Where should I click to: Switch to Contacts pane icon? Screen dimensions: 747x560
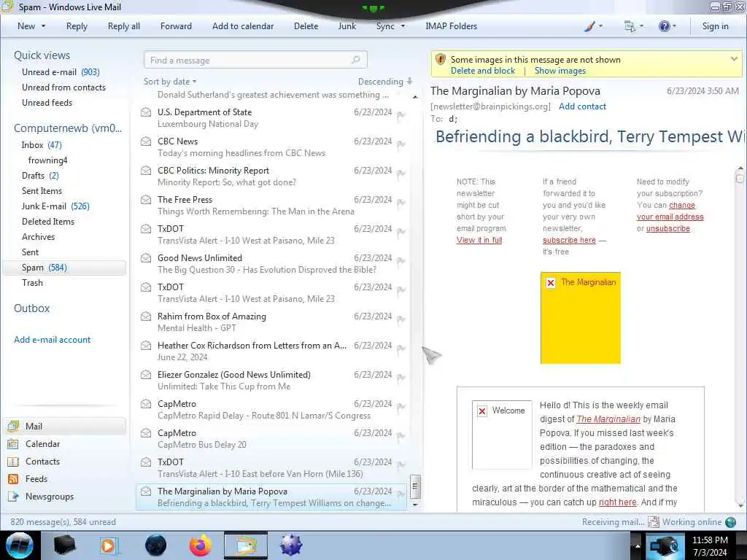(13, 462)
